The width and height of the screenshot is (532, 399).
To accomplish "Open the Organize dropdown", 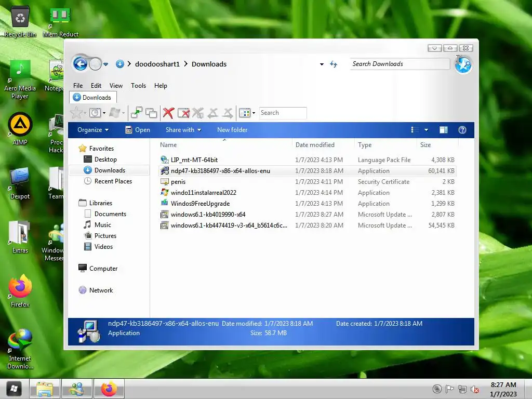I will [x=93, y=130].
